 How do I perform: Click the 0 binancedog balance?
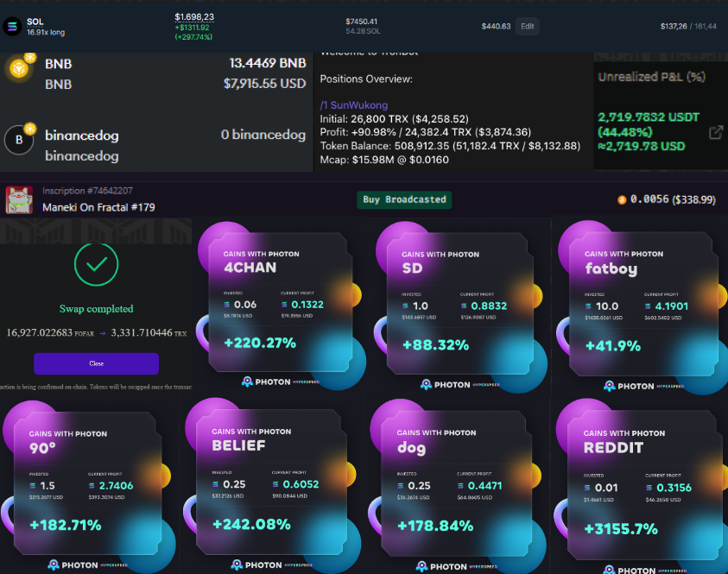click(x=263, y=135)
